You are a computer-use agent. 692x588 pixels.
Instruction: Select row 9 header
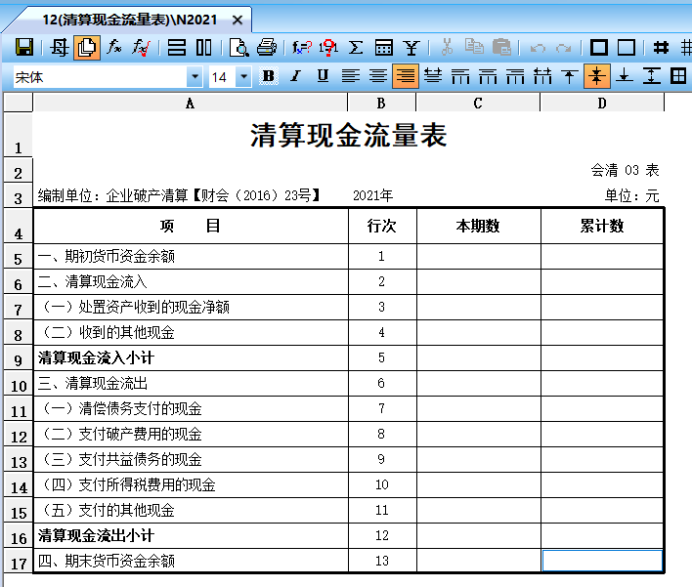18,359
